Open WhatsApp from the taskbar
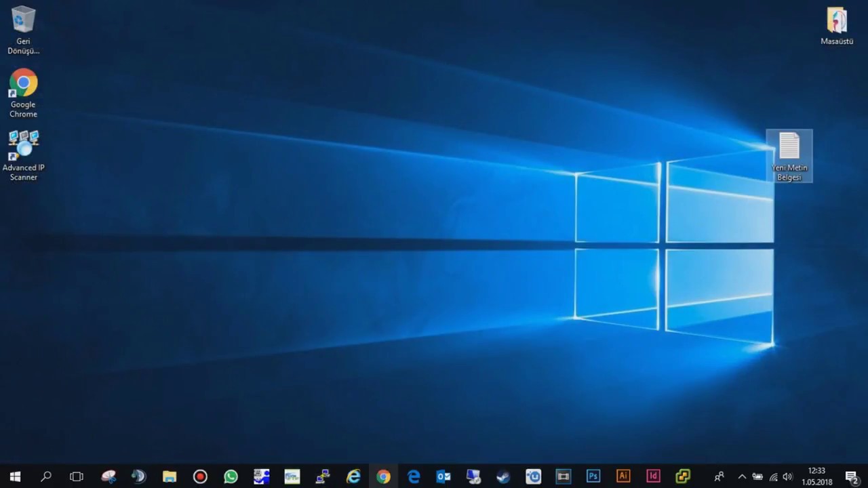This screenshot has height=488, width=868. 231,476
